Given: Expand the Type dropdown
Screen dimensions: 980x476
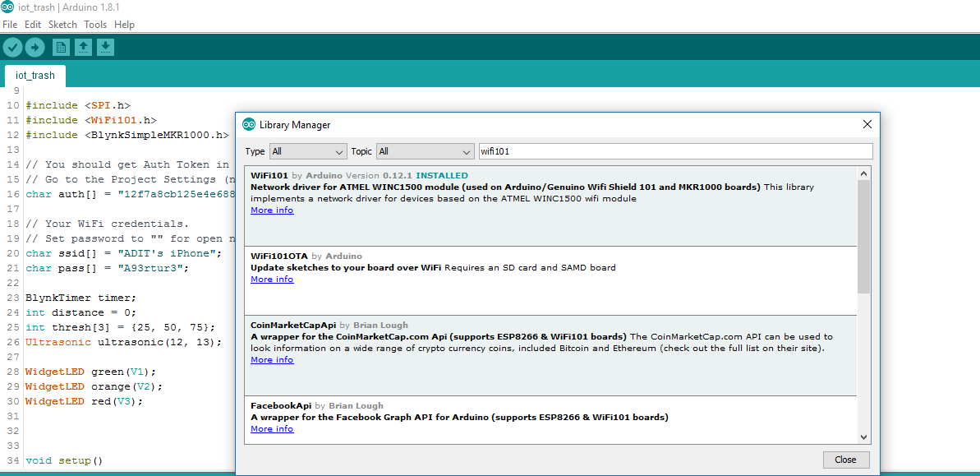Looking at the screenshot, I should click(307, 151).
